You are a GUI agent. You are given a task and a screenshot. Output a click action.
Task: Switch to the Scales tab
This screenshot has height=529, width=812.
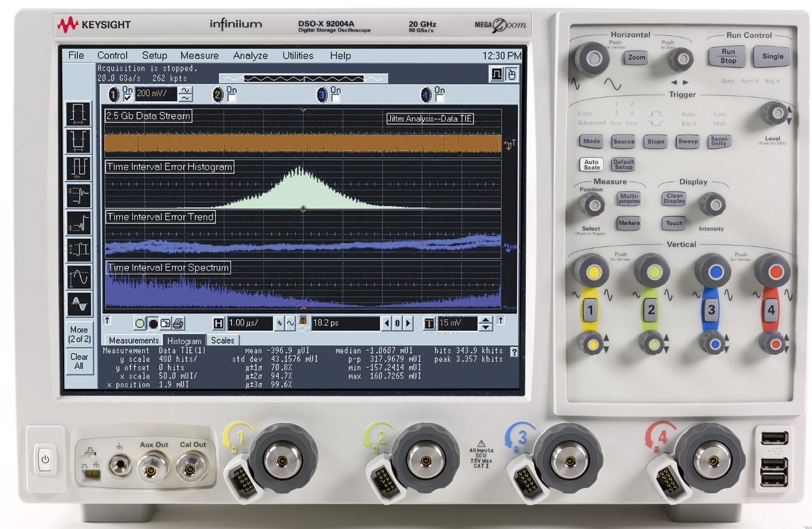[x=223, y=340]
